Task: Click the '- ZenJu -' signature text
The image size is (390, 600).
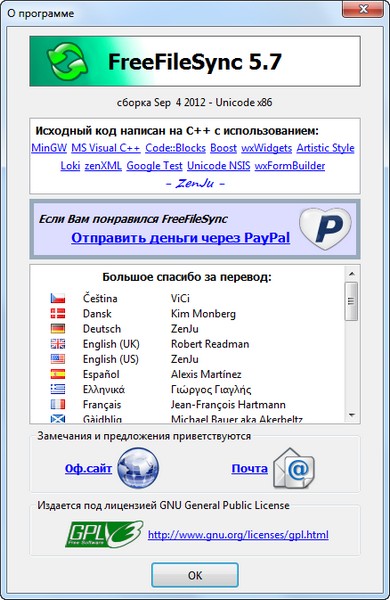Action: pos(195,184)
